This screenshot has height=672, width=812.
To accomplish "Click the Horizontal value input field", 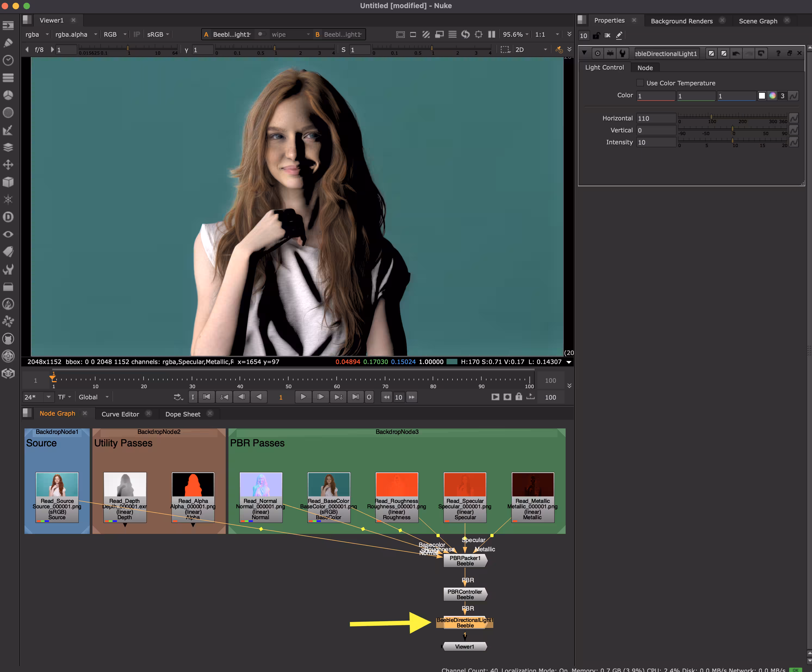I will 656,118.
